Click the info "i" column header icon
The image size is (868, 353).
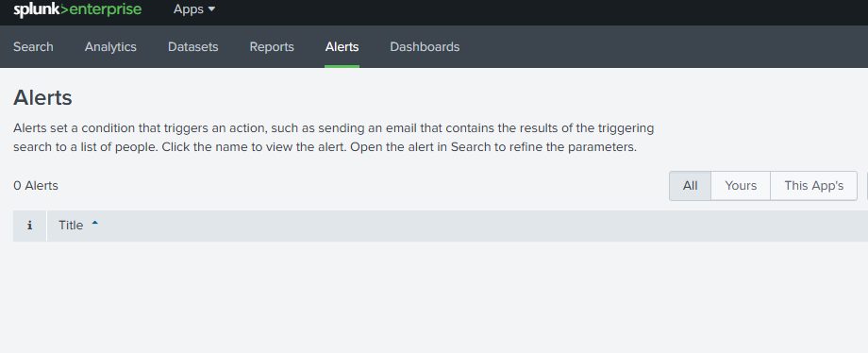pos(29,226)
